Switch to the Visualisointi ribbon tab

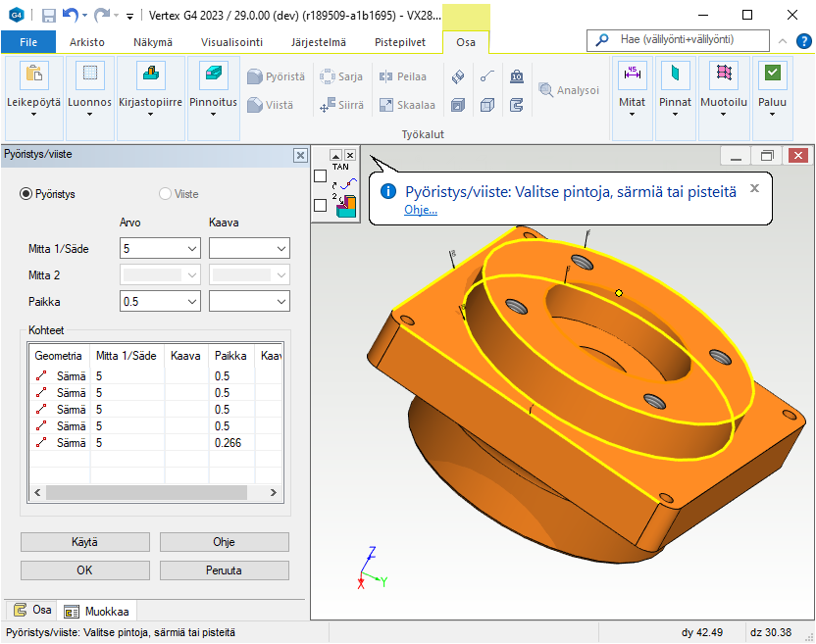[231, 42]
